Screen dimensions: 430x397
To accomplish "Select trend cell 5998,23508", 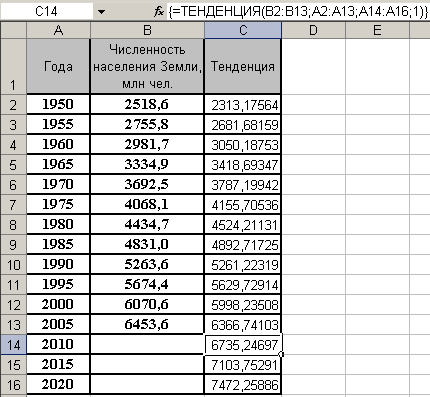I will point(243,305).
